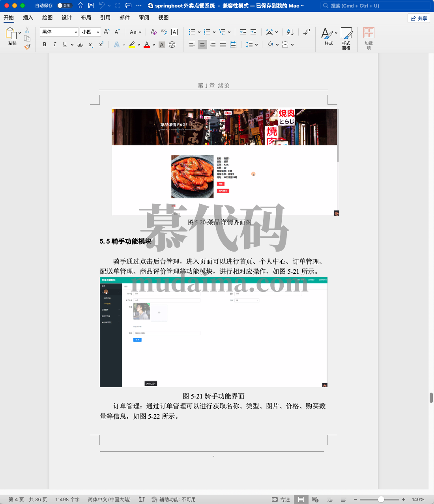Show paragraph marks icon
The height and width of the screenshot is (504, 434).
click(x=307, y=32)
